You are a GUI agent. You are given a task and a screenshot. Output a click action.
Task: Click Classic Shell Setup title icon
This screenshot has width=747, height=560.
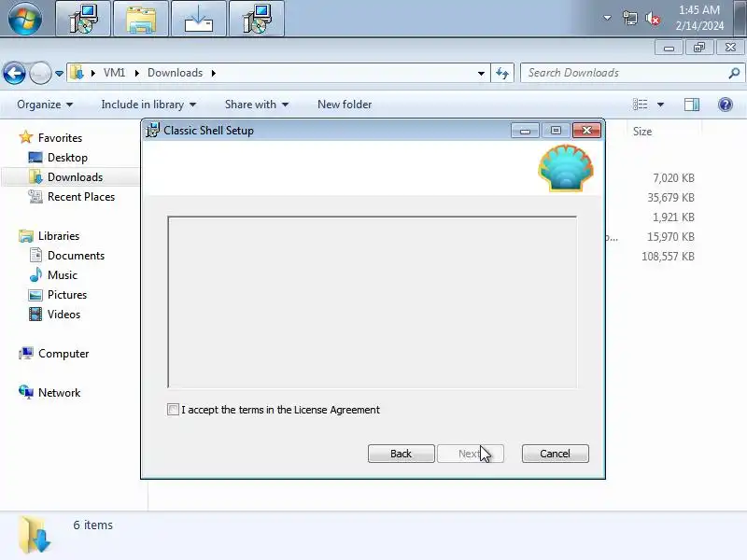coord(152,131)
